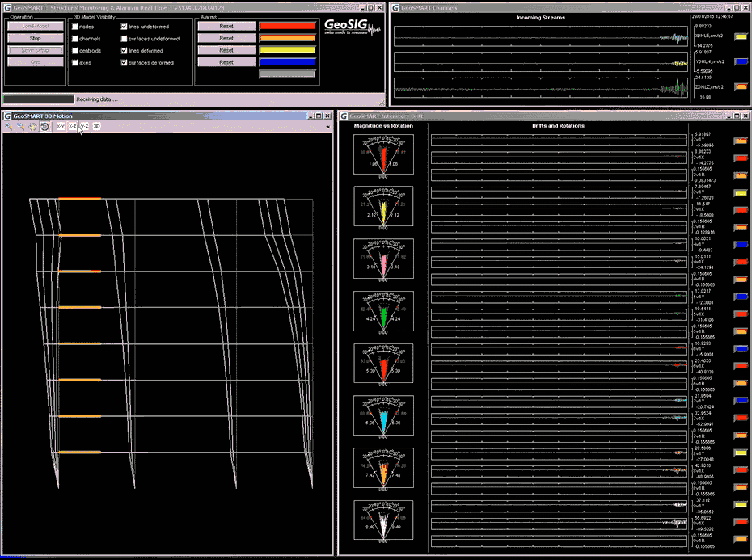
Task: Toggle the surfaces deformed checkbox
Action: coord(124,62)
